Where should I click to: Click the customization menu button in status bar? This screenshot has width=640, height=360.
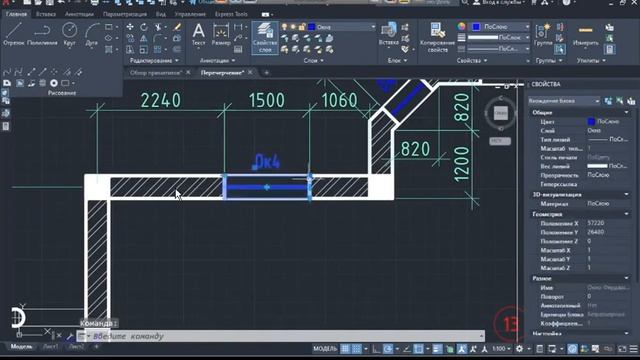633,349
